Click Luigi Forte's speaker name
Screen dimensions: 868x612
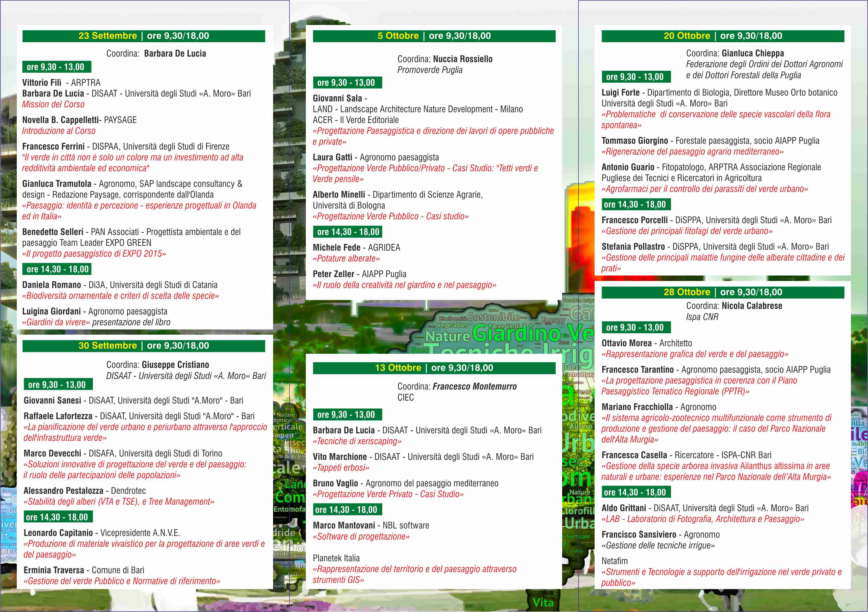coord(621,93)
